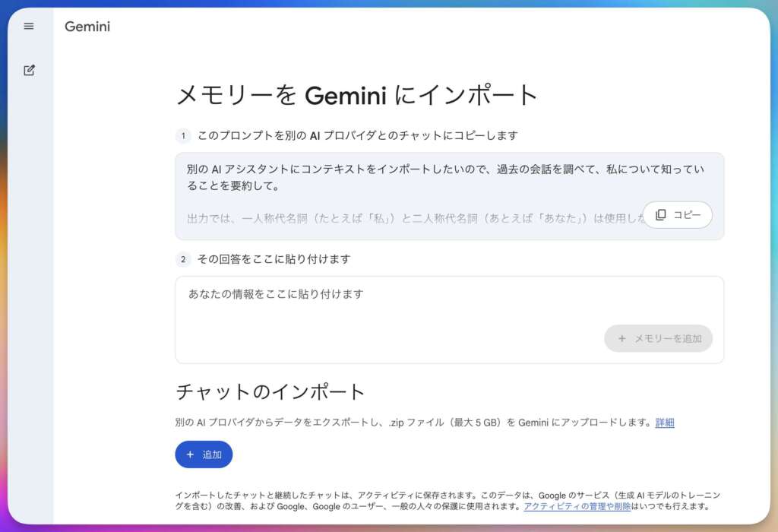Open the 詳細 link
This screenshot has height=532, width=778.
pyautogui.click(x=665, y=423)
